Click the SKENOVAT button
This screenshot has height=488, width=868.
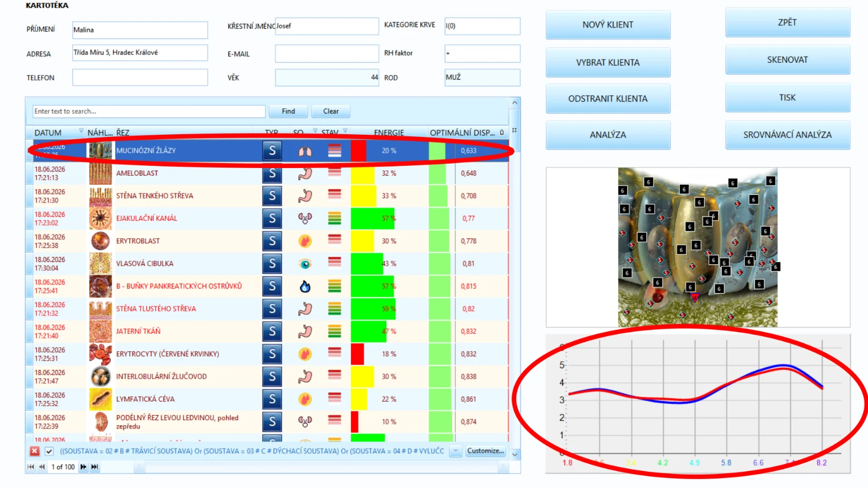tap(787, 60)
